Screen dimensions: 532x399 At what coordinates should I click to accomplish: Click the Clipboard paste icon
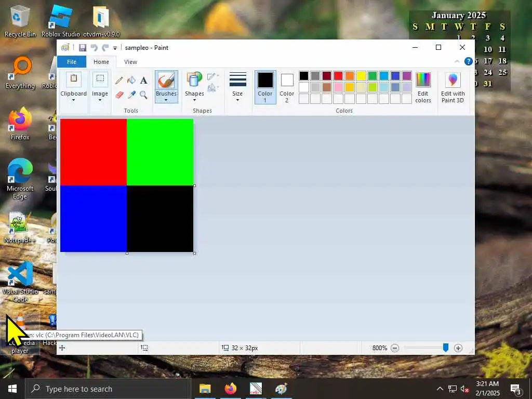pyautogui.click(x=74, y=79)
